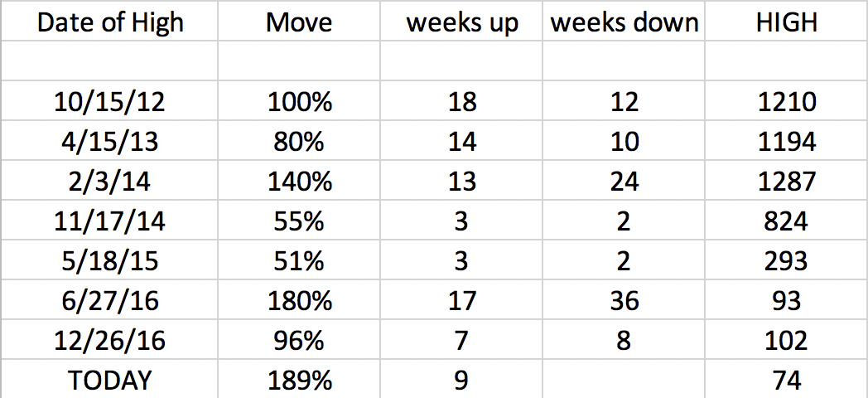Image resolution: width=868 pixels, height=398 pixels.
Task: Select the 12/26/16 date cell
Action: pos(109,340)
